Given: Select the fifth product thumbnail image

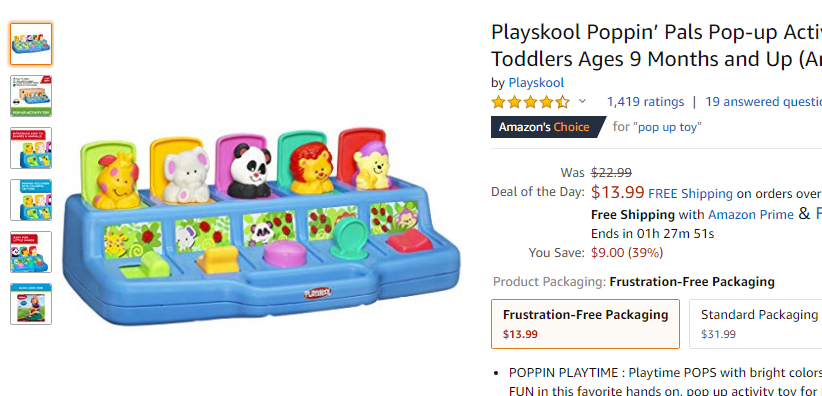Looking at the screenshot, I should click(31, 252).
